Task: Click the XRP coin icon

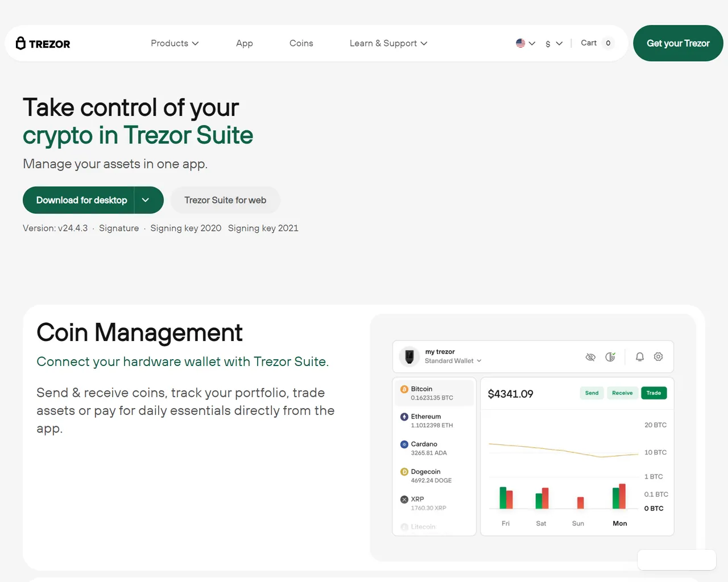Action: pos(404,500)
